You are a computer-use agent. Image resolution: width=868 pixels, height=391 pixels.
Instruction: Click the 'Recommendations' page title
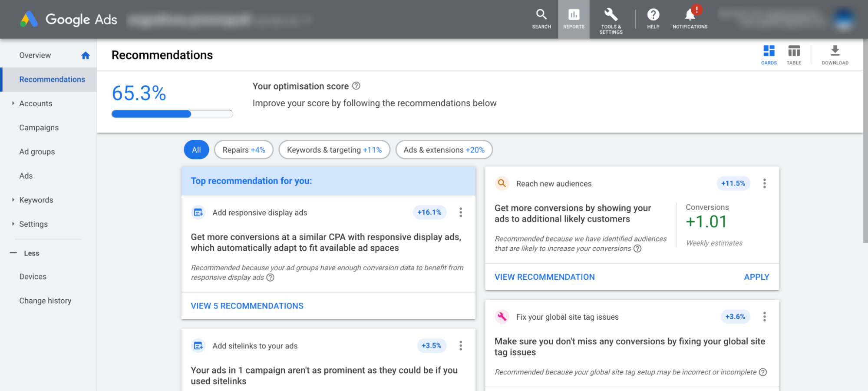(x=162, y=55)
